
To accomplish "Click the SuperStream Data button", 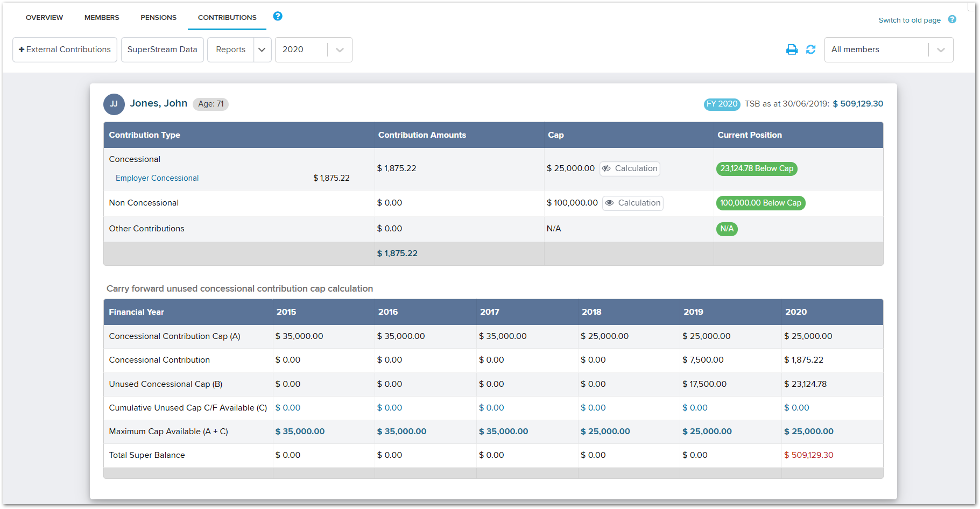I will 162,49.
